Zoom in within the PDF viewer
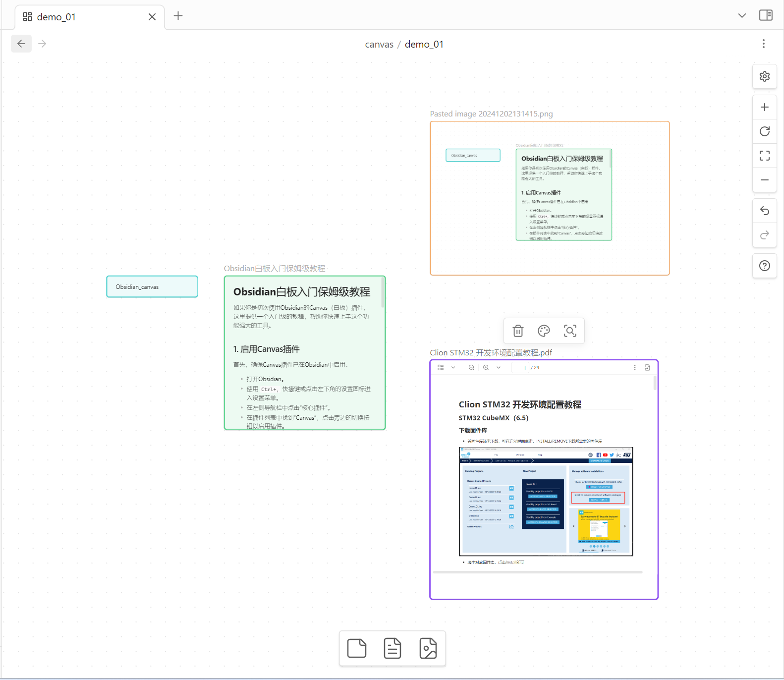The width and height of the screenshot is (784, 680). [486, 368]
